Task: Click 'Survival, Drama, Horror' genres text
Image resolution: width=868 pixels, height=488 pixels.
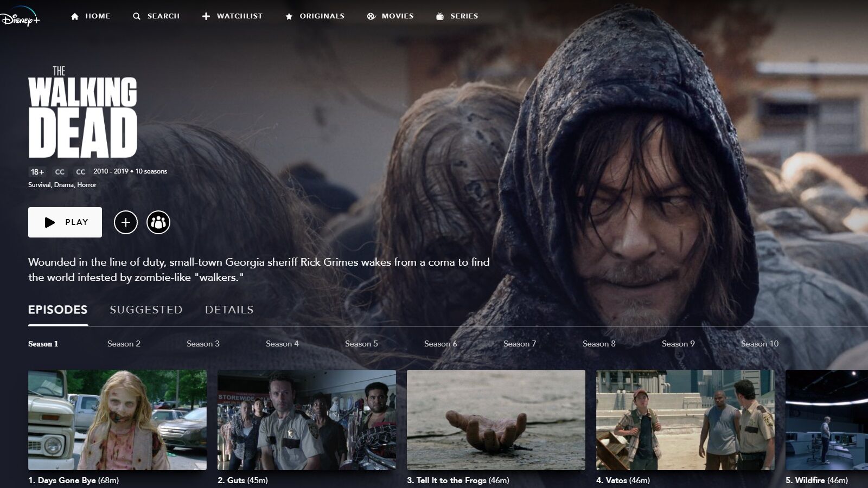Action: (62, 185)
